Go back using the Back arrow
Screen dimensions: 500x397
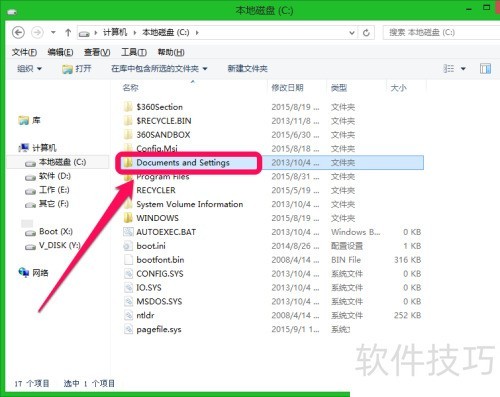tap(18, 32)
